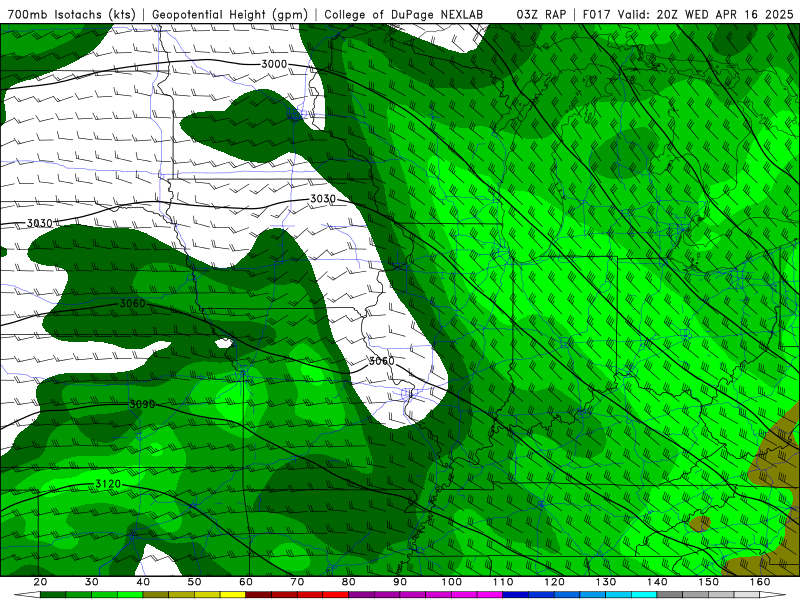Click the "20Z WED APR 16 2025" valid time
This screenshot has height=600, width=800.
pos(725,15)
